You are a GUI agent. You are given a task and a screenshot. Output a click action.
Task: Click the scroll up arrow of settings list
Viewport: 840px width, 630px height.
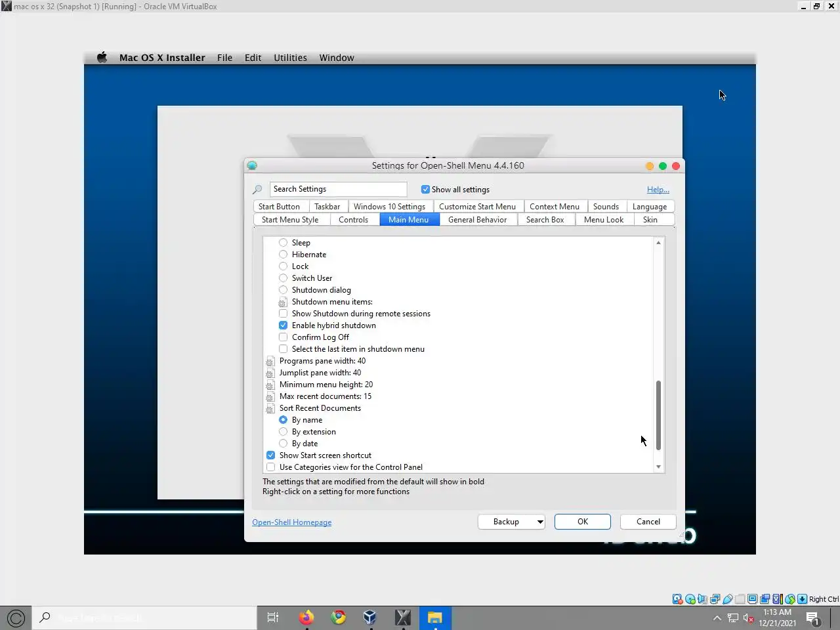658,243
